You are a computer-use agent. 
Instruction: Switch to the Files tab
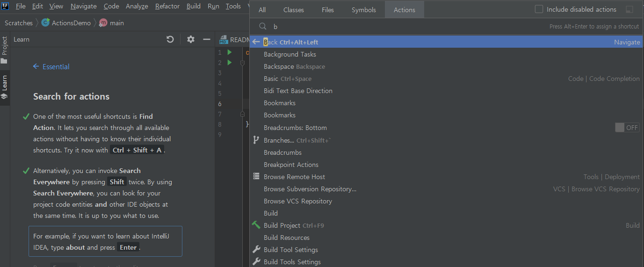(328, 10)
